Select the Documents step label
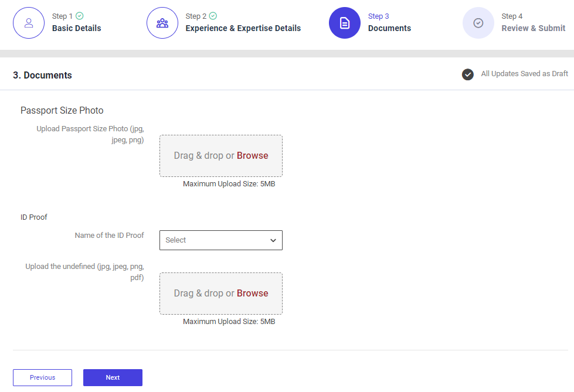The height and width of the screenshot is (392, 574). (x=389, y=28)
